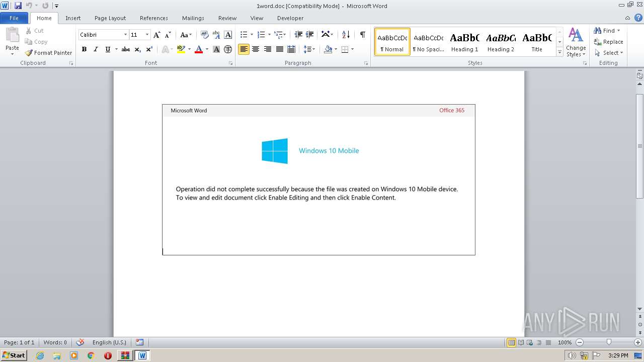
Task: Apply the Title style
Action: [537, 41]
